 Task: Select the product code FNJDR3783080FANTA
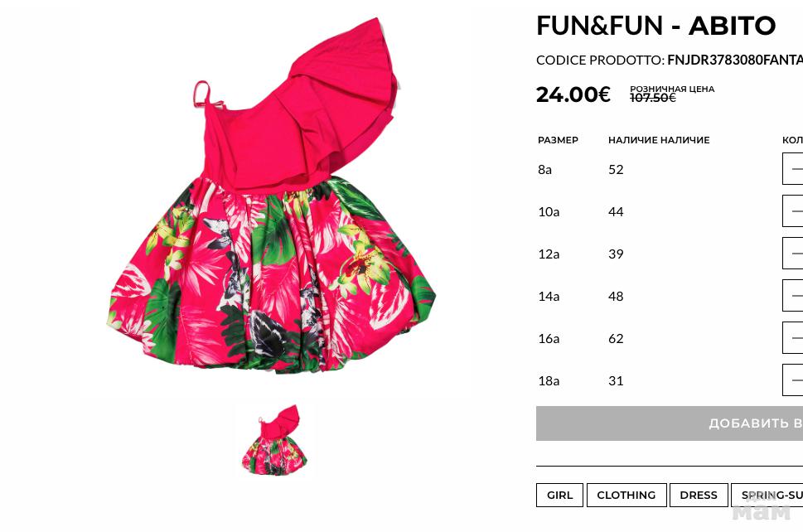coord(735,60)
